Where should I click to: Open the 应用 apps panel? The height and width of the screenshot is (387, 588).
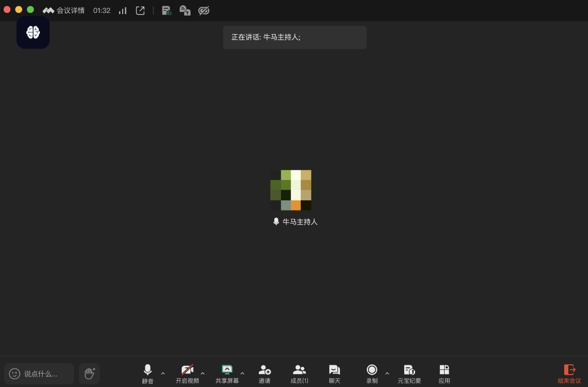(444, 373)
